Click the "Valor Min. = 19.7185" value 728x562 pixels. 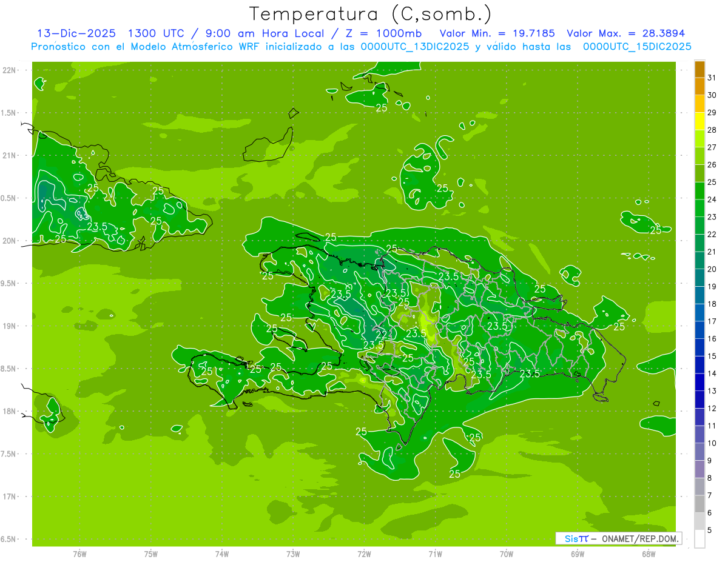click(x=497, y=34)
